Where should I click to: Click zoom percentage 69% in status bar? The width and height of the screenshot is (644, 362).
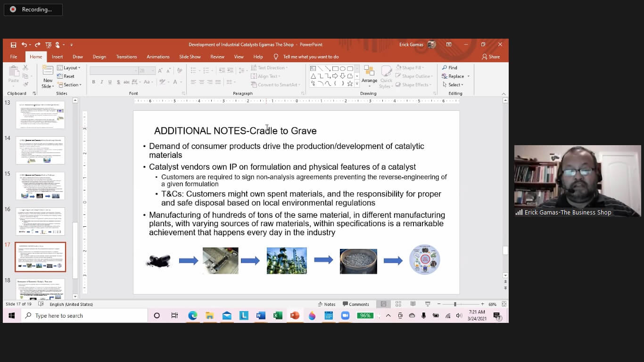[x=493, y=304]
